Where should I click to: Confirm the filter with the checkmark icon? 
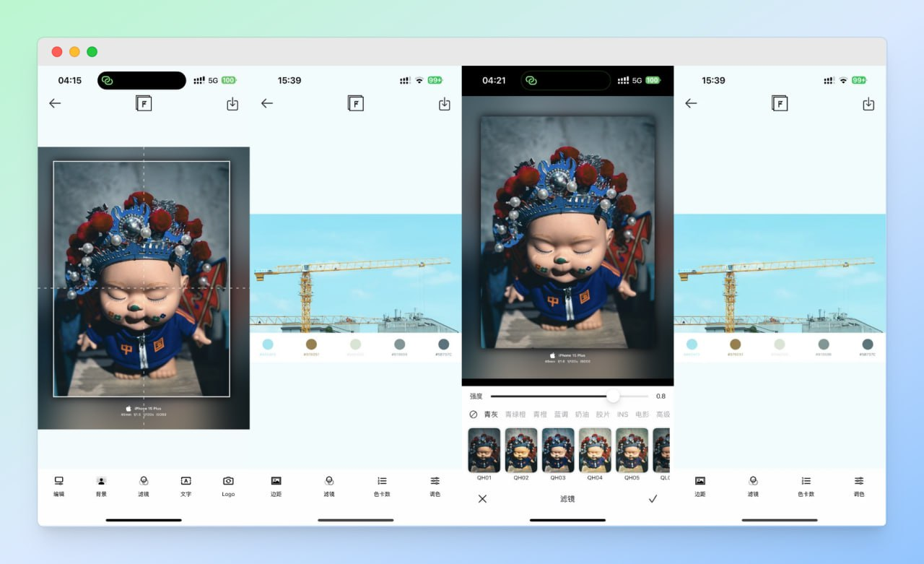(x=653, y=498)
